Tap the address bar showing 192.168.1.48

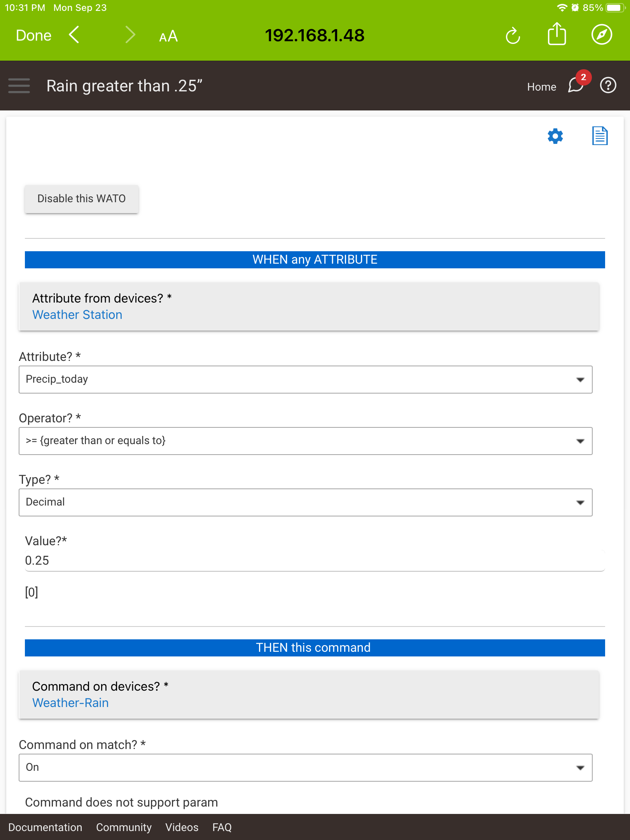click(x=315, y=35)
